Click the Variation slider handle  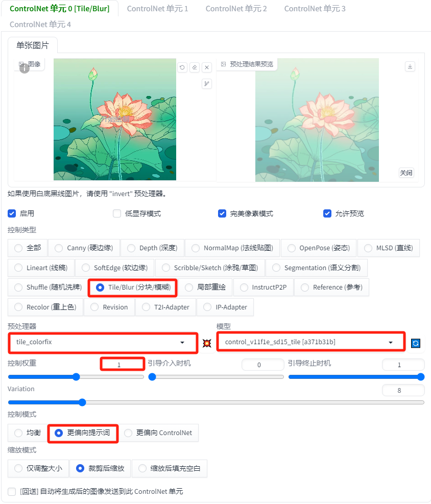82,402
